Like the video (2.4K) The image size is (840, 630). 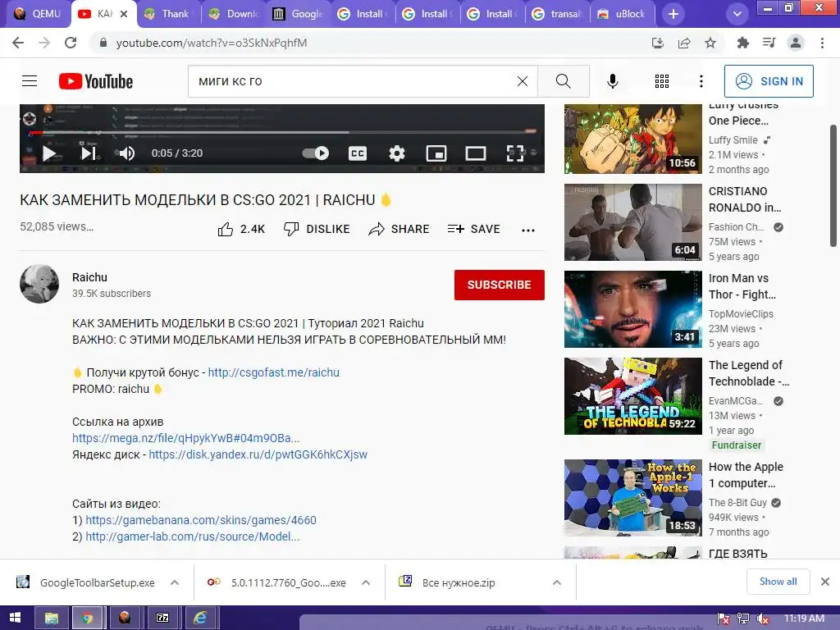241,230
